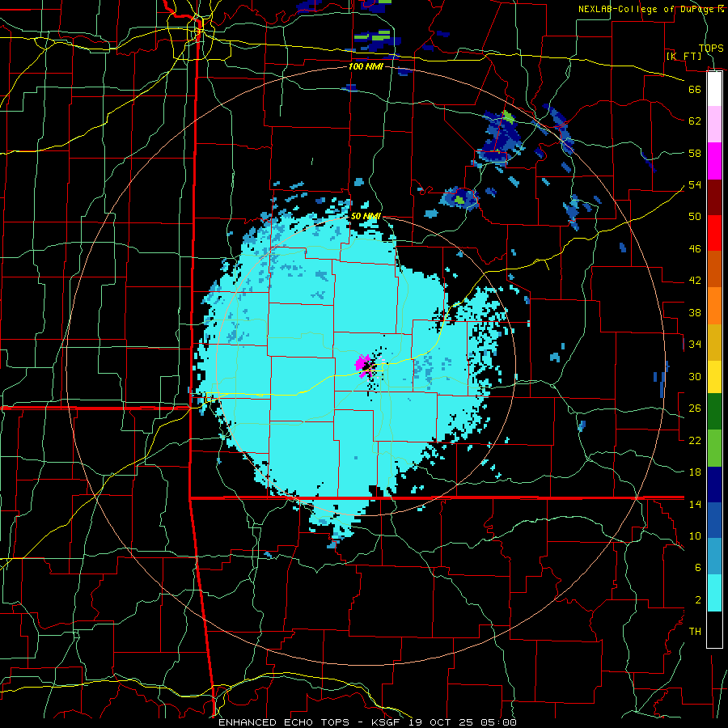This screenshot has height=728, width=728.
Task: Click the TOPS legend heading
Action: click(x=711, y=48)
